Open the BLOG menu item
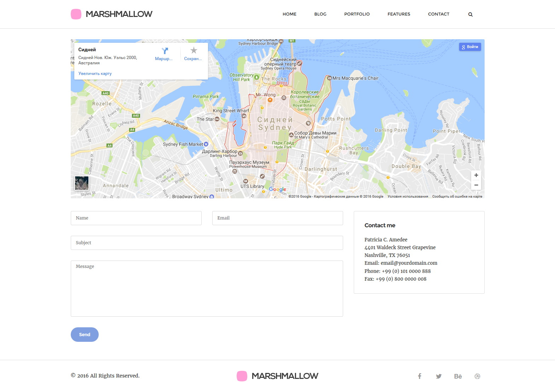 pyautogui.click(x=320, y=14)
